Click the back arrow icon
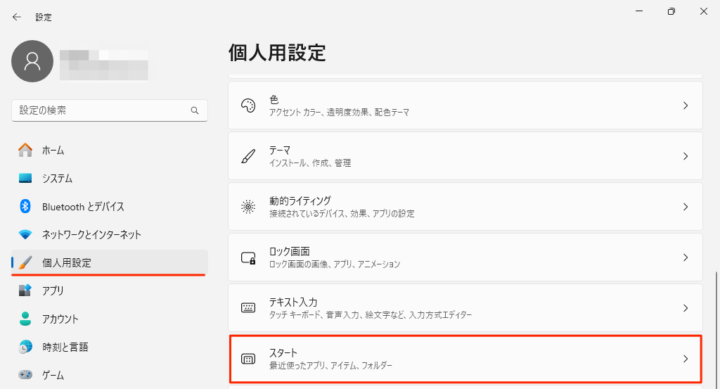Screen dimensions: 720x389 click(x=17, y=17)
